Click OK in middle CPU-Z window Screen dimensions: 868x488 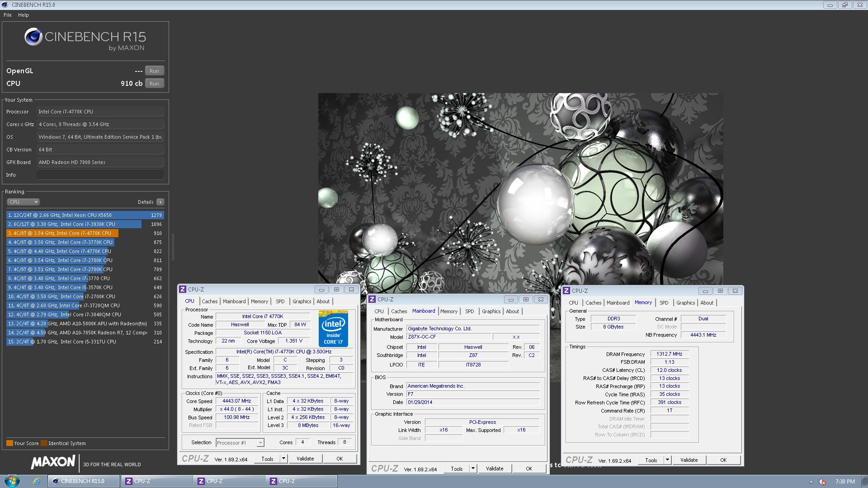click(529, 469)
